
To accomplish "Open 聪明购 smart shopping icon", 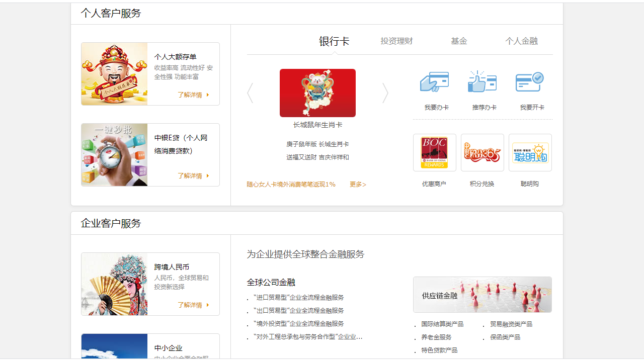I will pos(530,152).
